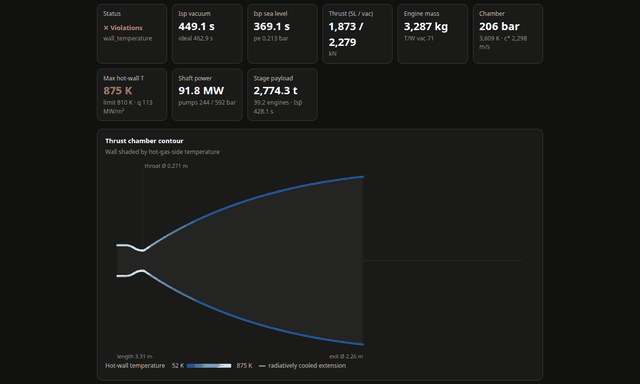Viewport: 640px width, 384px height.
Task: Click the Thrust chamber contour heading
Action: coord(144,141)
